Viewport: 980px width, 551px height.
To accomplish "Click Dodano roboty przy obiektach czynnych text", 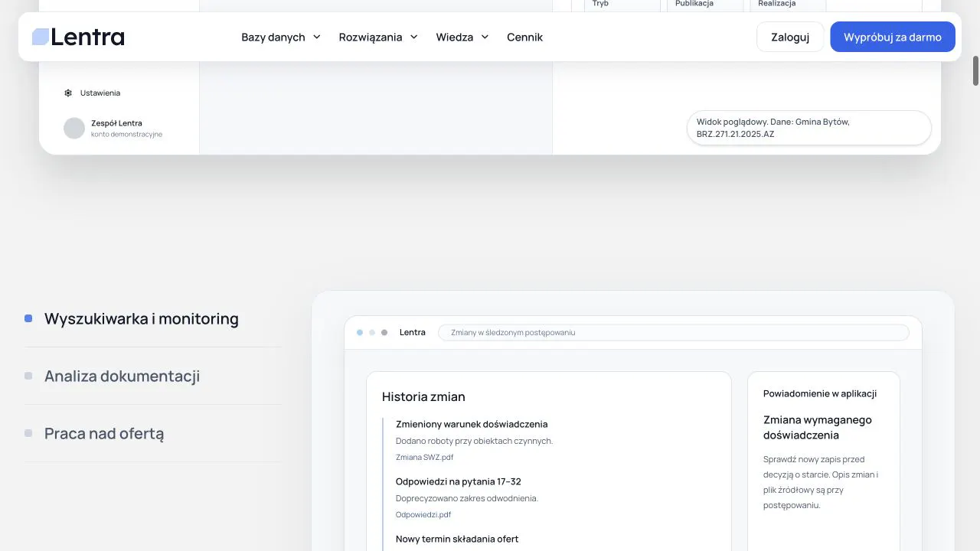I will (x=474, y=441).
